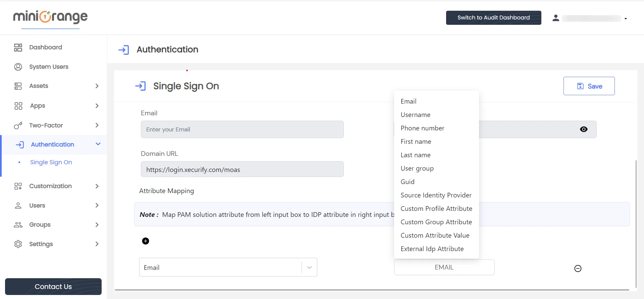
Task: Click the Apps squares icon
Action: point(18,106)
